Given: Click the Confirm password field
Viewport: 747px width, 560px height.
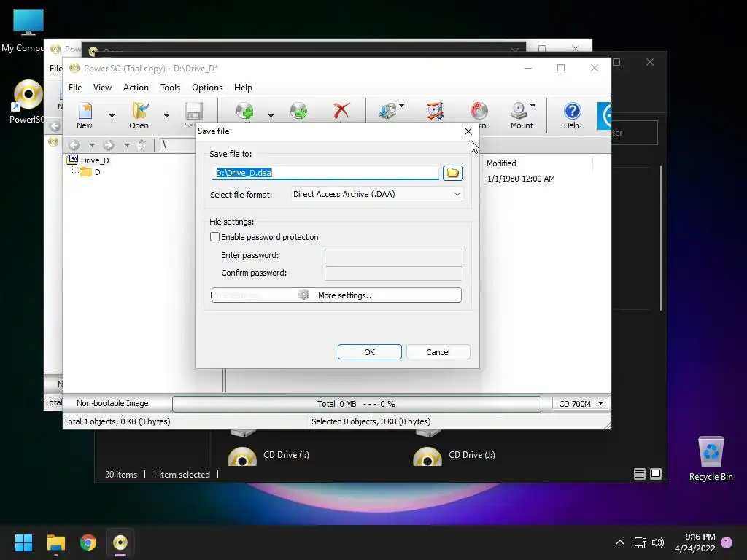Looking at the screenshot, I should pyautogui.click(x=393, y=273).
